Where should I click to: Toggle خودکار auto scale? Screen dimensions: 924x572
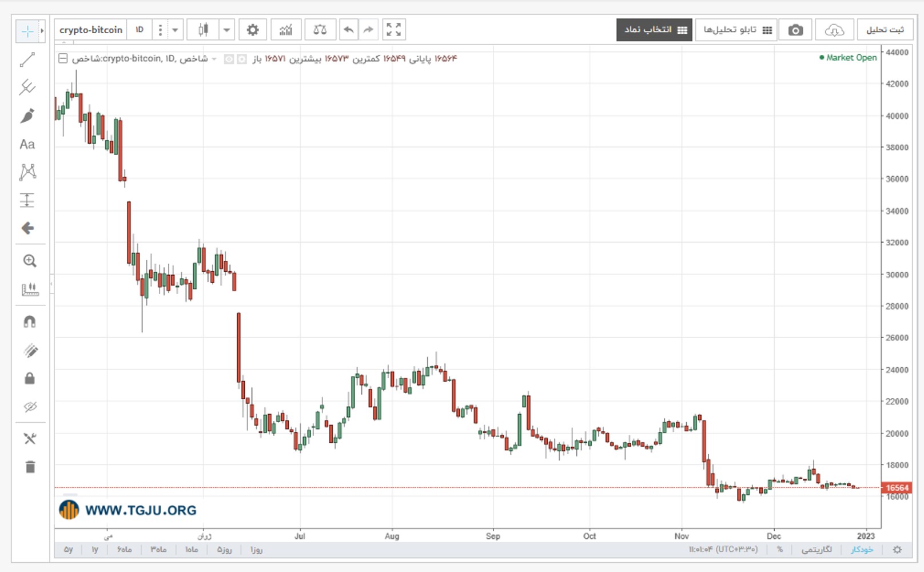tap(862, 550)
